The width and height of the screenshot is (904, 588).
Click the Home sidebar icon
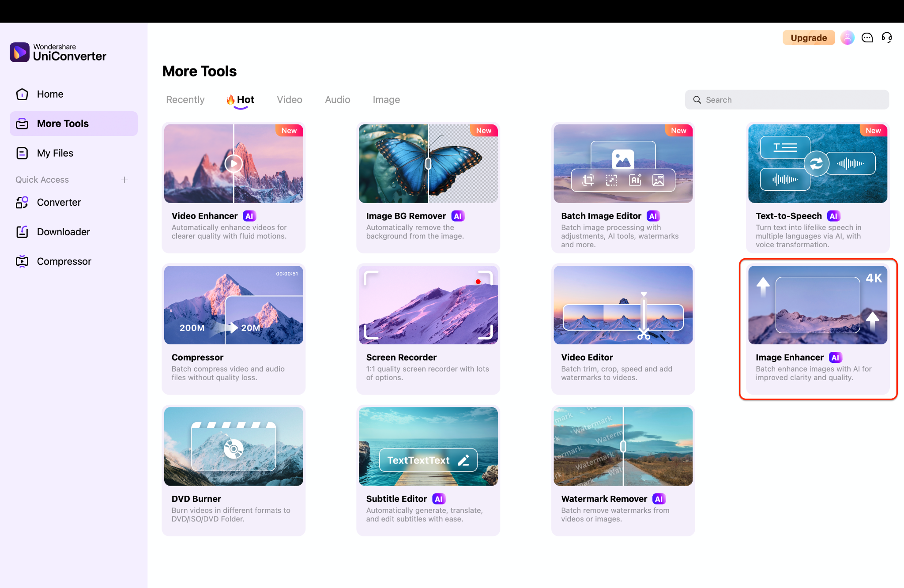pyautogui.click(x=22, y=94)
